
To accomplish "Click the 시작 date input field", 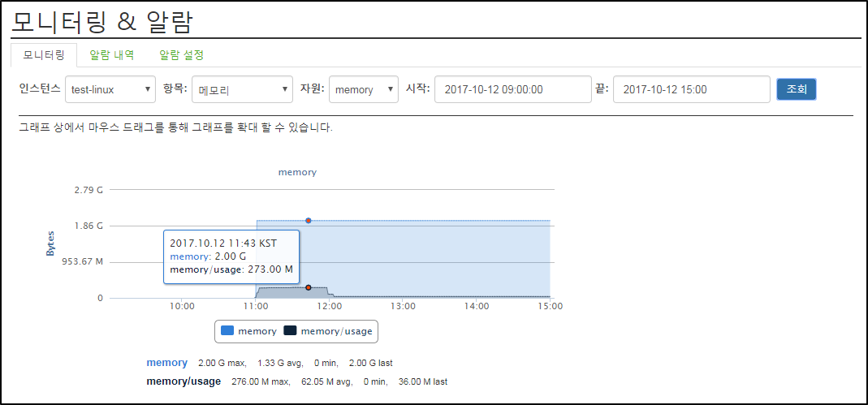I will [512, 89].
